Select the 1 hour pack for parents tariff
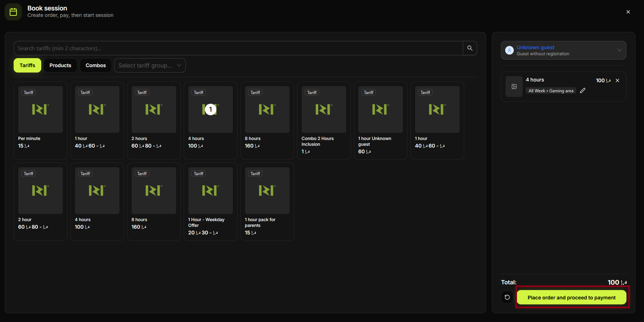The width and height of the screenshot is (644, 322). tap(267, 201)
